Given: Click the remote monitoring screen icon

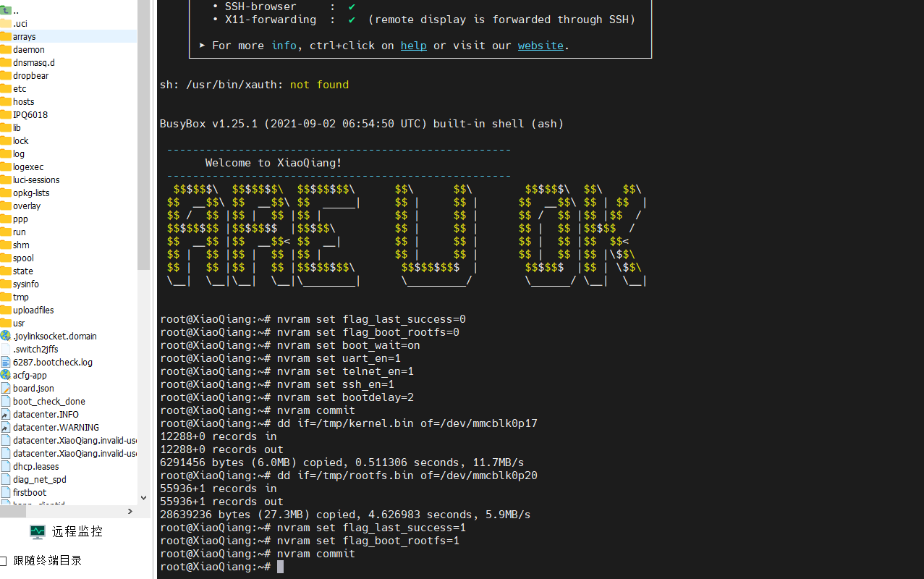Looking at the screenshot, I should [38, 532].
